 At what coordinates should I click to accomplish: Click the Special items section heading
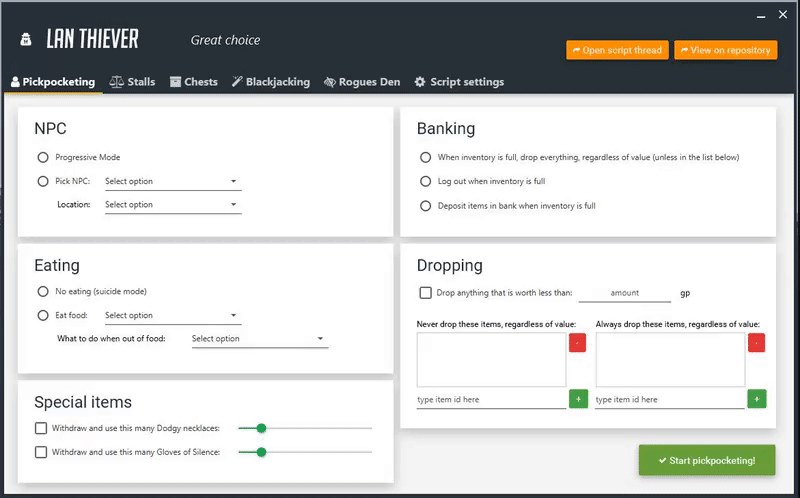click(83, 402)
